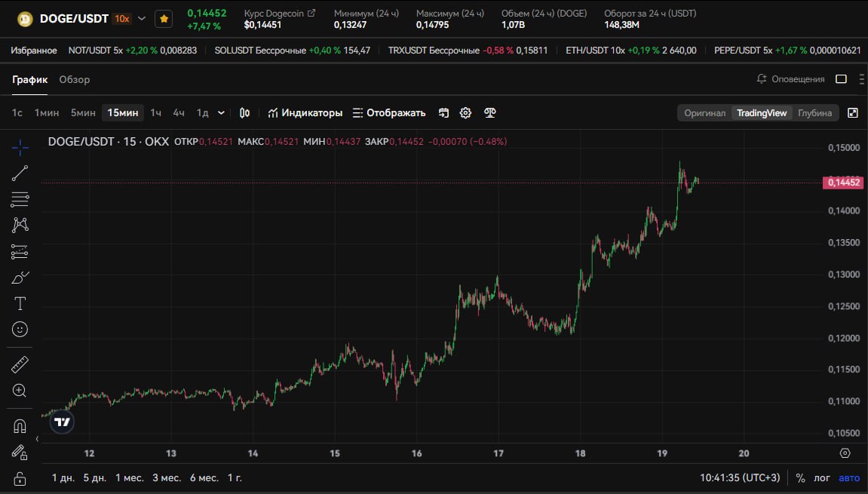Open the Индикаторы indicators panel
The height and width of the screenshot is (494, 868).
(x=305, y=113)
